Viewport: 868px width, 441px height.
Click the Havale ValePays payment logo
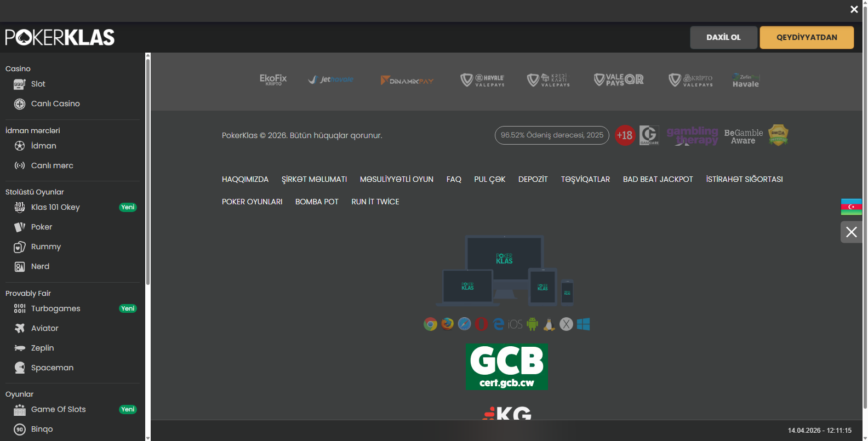[x=482, y=81]
